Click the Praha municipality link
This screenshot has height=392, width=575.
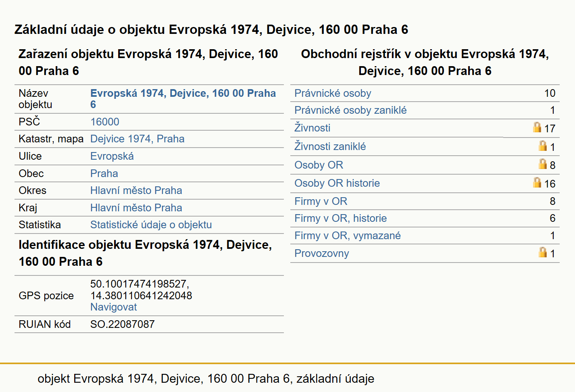(x=104, y=173)
